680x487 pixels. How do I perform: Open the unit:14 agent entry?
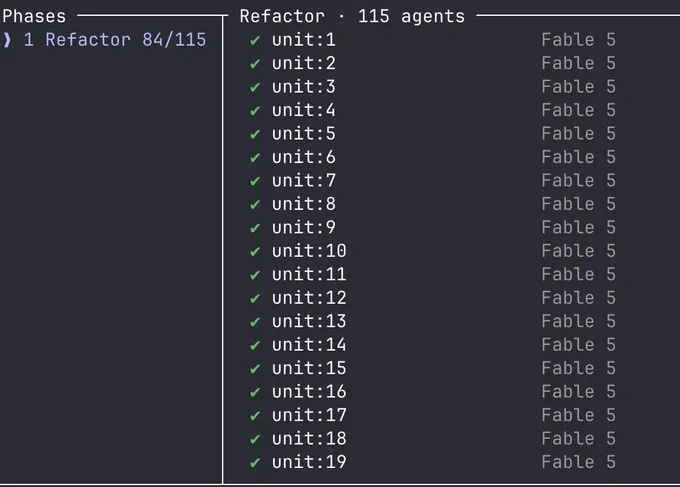click(x=432, y=345)
